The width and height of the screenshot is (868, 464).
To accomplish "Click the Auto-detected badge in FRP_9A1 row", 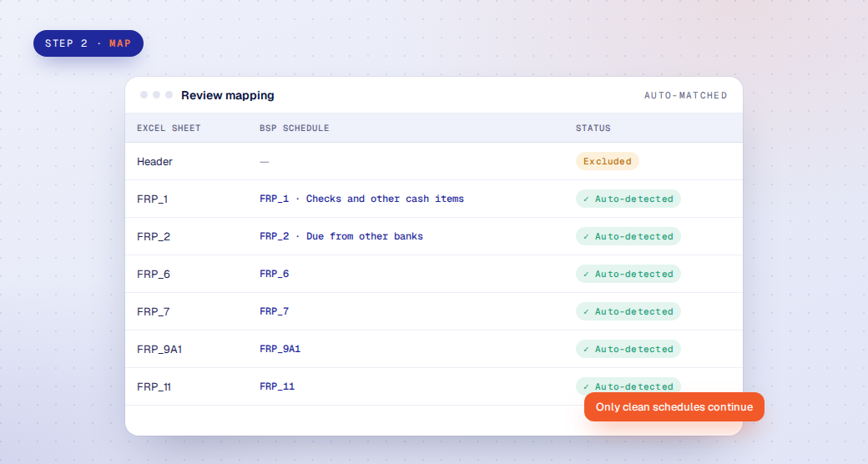I will 628,349.
